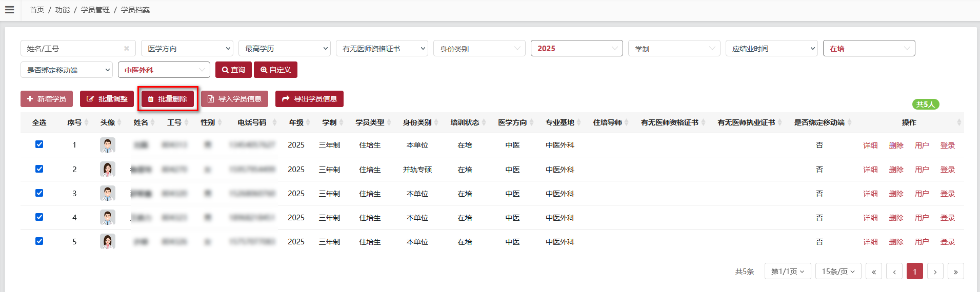Click 批量调整 button
Screen dimensions: 980x292
pos(107,99)
